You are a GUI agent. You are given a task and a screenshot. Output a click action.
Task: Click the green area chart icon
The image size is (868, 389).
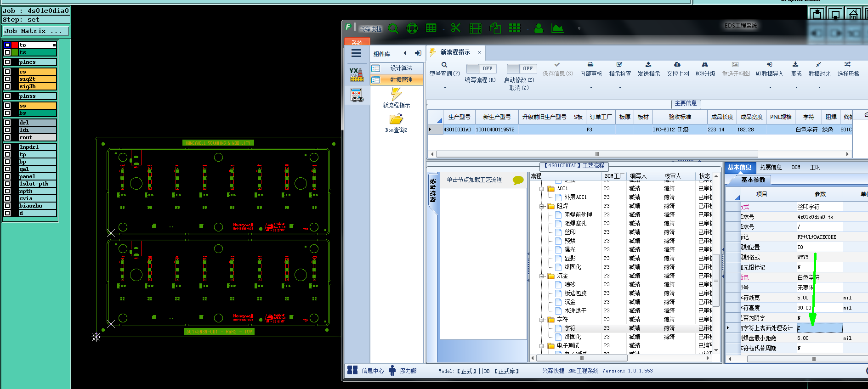[x=557, y=28]
